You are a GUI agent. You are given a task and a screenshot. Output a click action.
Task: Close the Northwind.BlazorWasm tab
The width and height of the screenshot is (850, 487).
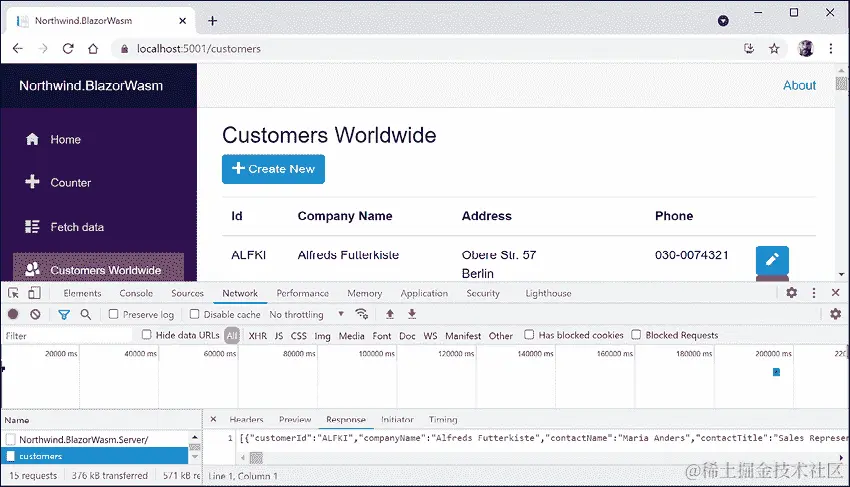(183, 21)
